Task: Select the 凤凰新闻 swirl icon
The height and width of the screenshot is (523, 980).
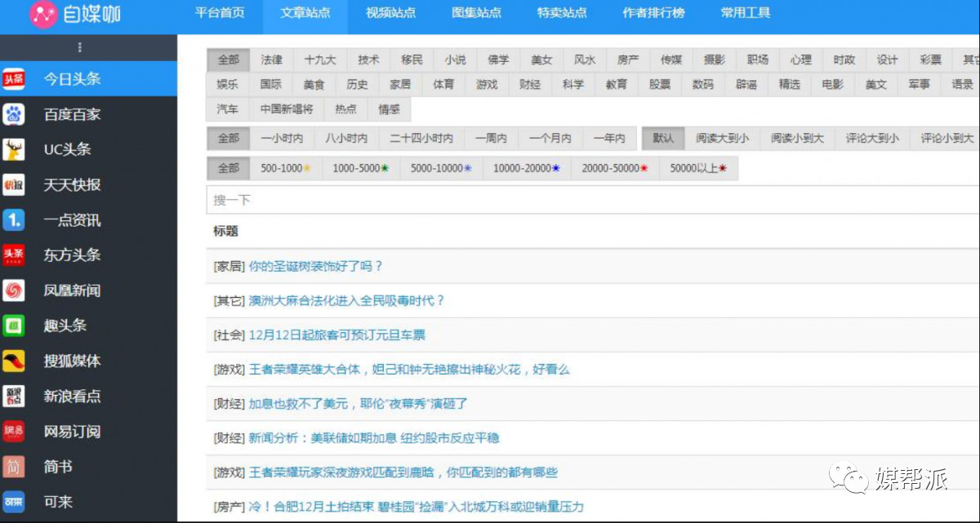Action: point(14,290)
